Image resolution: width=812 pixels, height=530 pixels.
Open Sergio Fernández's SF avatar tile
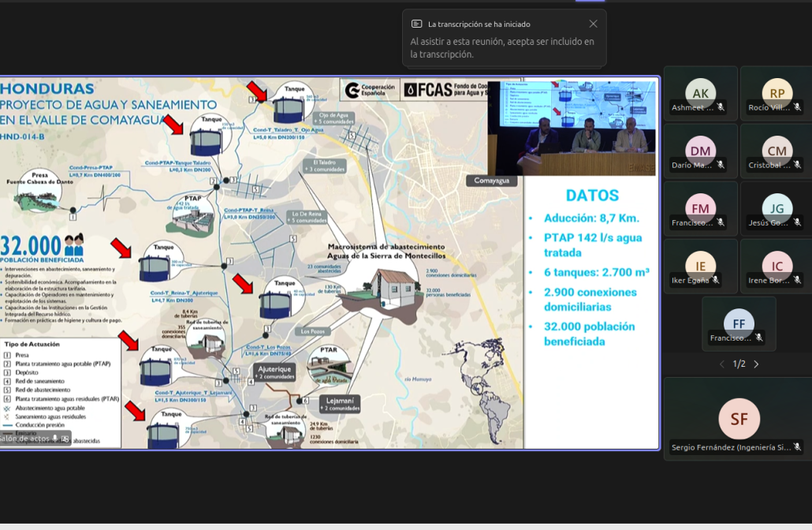point(739,419)
